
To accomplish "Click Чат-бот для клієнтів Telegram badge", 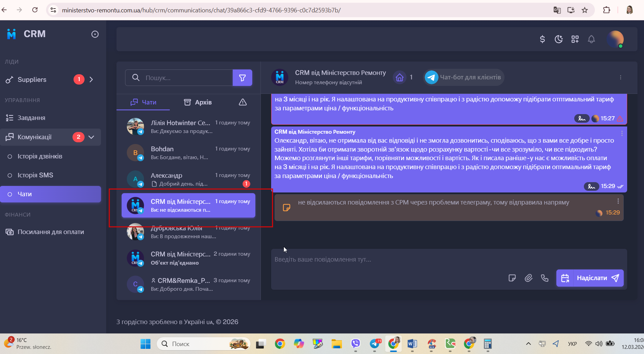I will (x=463, y=77).
